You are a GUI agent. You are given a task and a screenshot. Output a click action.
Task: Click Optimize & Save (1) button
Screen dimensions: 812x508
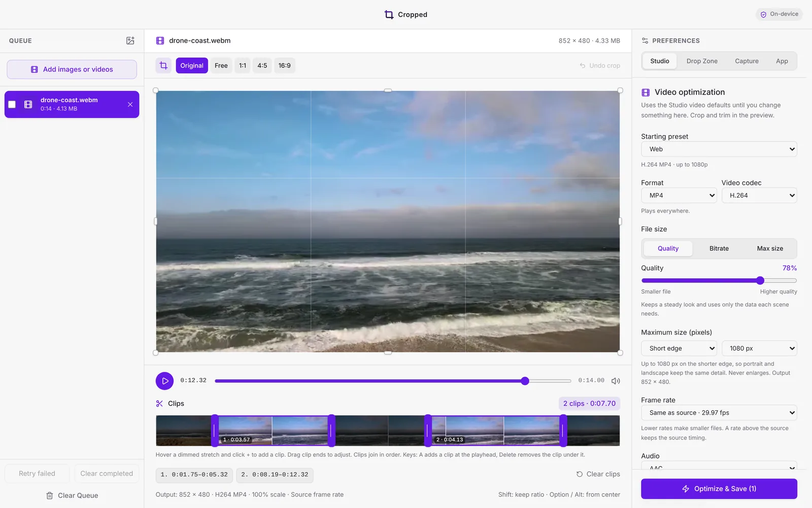pyautogui.click(x=719, y=489)
